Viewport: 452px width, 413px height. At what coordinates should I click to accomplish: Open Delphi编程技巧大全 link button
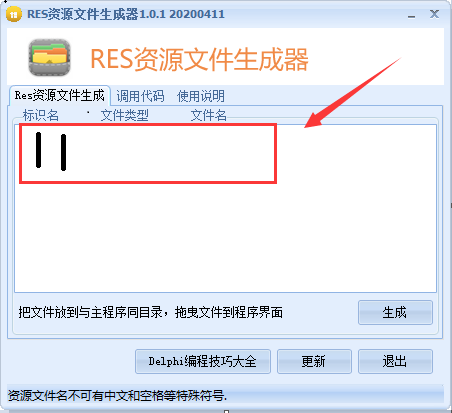[x=203, y=361]
